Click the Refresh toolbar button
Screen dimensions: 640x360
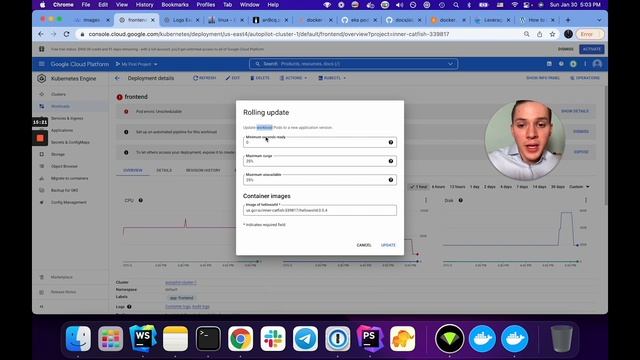click(x=204, y=78)
